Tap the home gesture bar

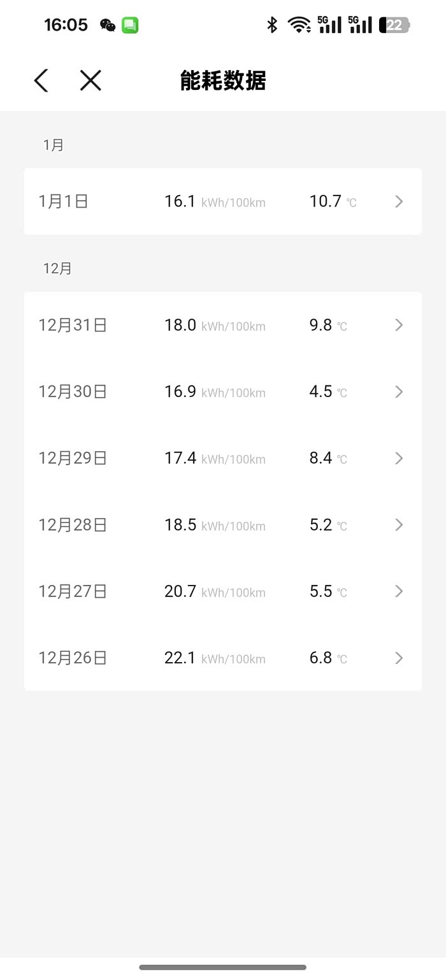pos(223,967)
